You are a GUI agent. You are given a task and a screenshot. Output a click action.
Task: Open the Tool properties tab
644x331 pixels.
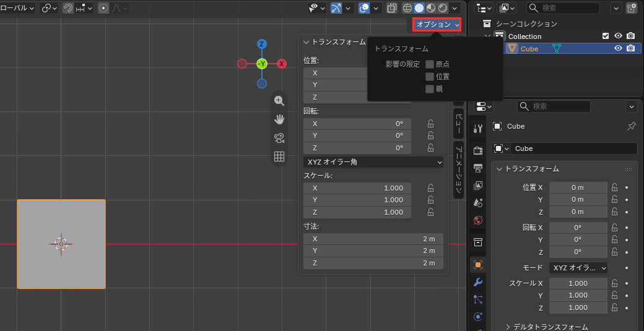pos(477,129)
